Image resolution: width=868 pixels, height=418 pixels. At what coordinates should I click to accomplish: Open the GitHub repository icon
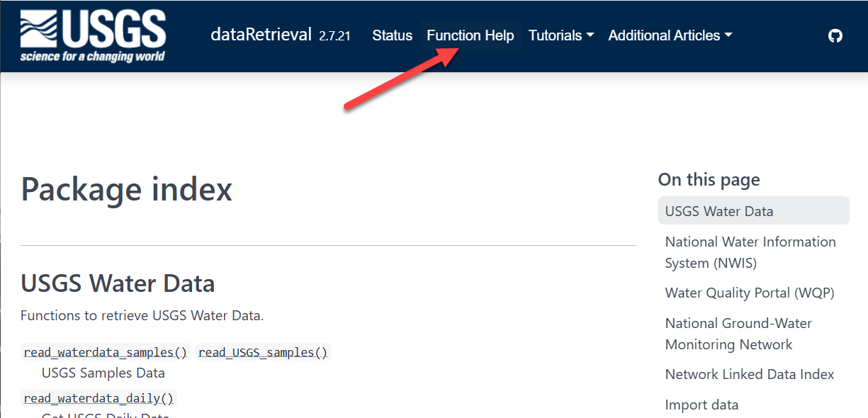(835, 35)
